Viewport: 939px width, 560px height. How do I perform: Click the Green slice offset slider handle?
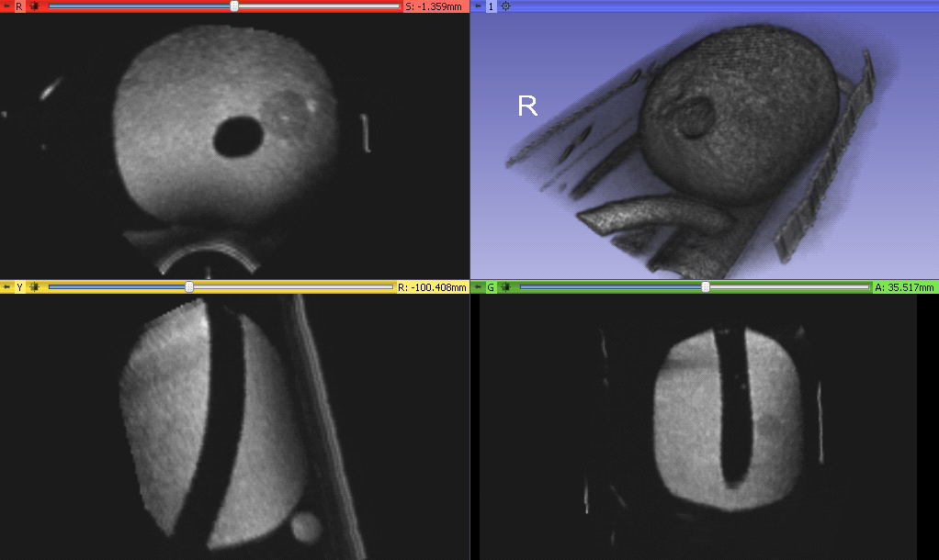706,287
